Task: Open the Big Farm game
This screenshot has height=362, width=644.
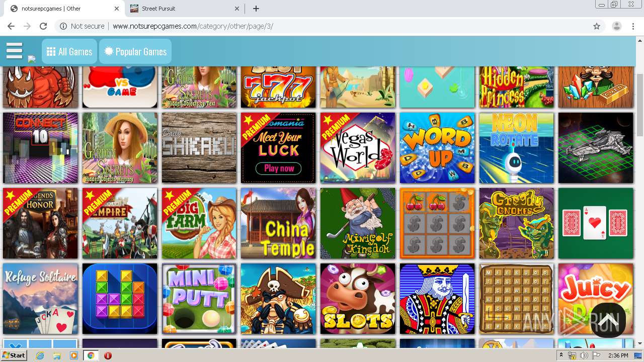Action: click(x=199, y=223)
